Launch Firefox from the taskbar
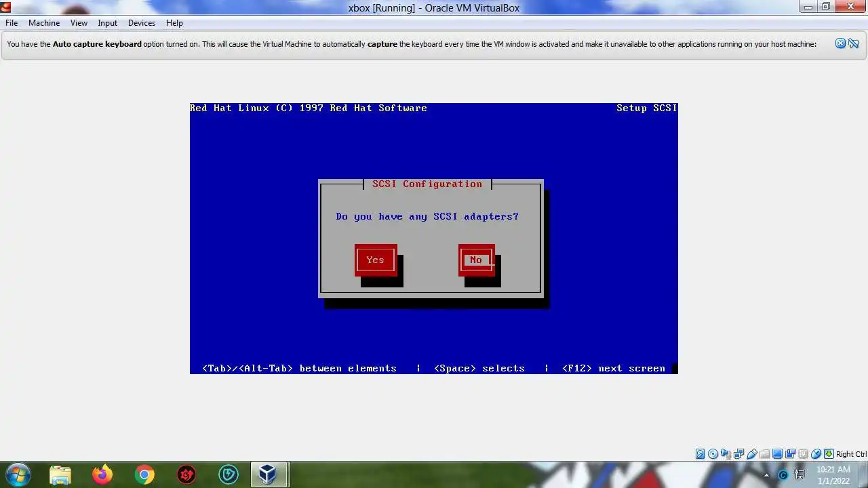 (102, 474)
